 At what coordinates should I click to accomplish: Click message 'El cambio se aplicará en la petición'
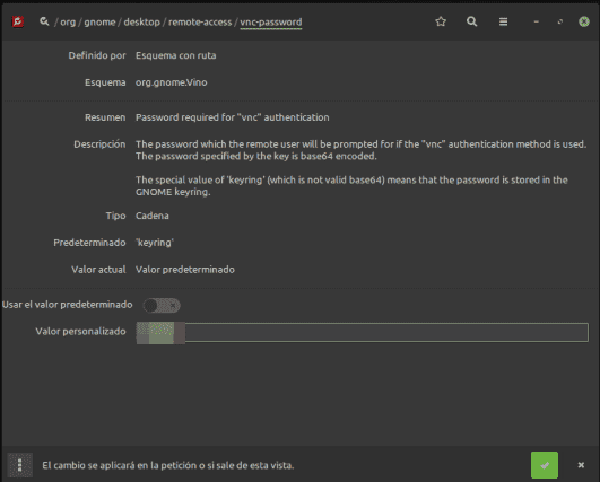[168, 465]
